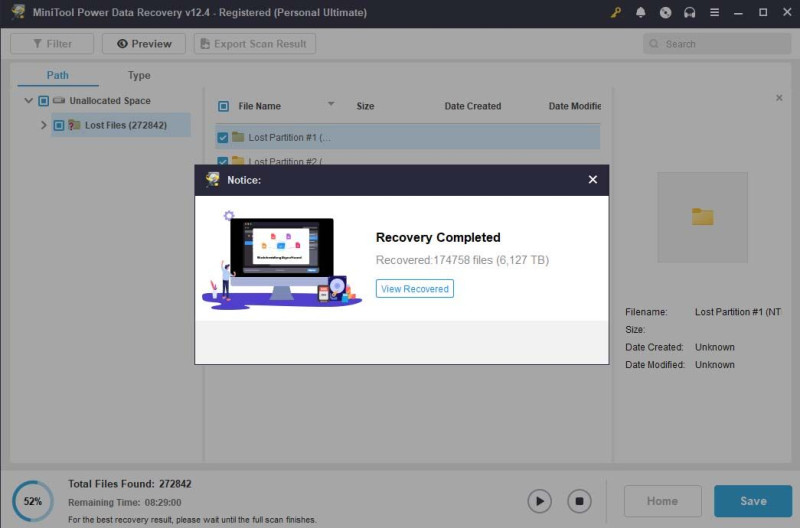The width and height of the screenshot is (800, 528).
Task: Sort by the File Name column header
Action: (x=259, y=106)
